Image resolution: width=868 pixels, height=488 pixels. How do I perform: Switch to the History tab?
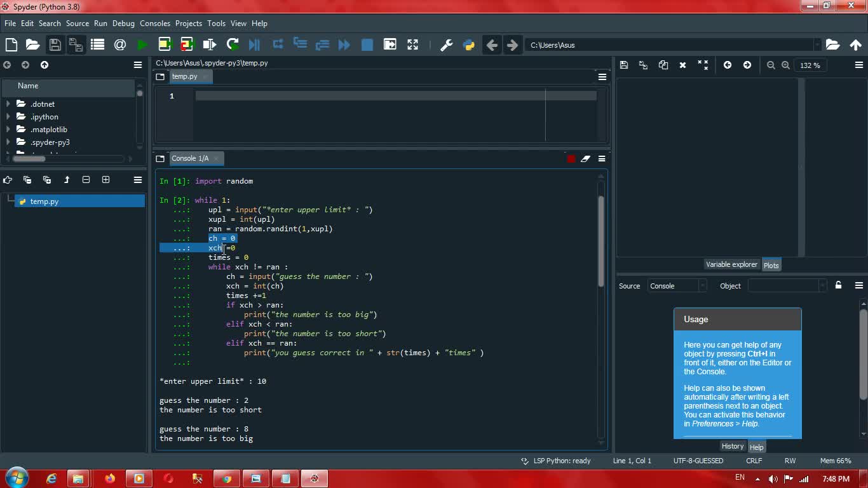(732, 447)
